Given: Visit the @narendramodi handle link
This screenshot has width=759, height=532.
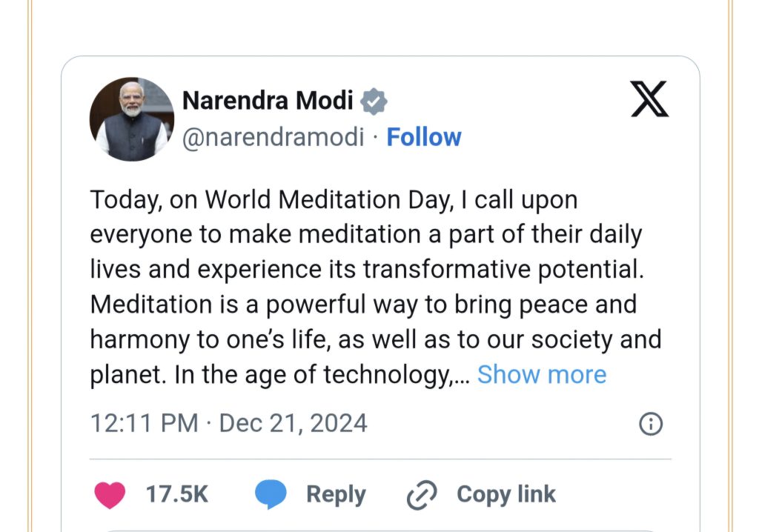Looking at the screenshot, I should [x=273, y=137].
